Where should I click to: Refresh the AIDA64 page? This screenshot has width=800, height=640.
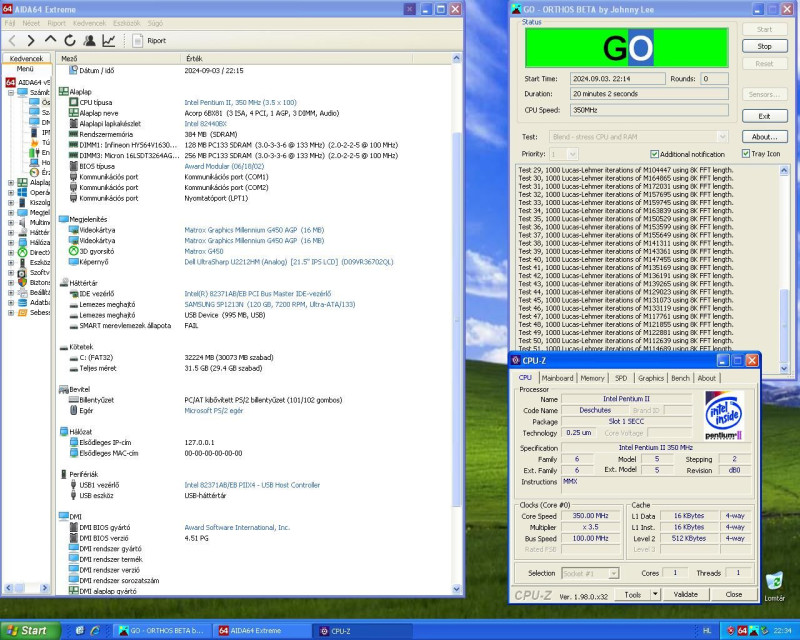tap(70, 41)
